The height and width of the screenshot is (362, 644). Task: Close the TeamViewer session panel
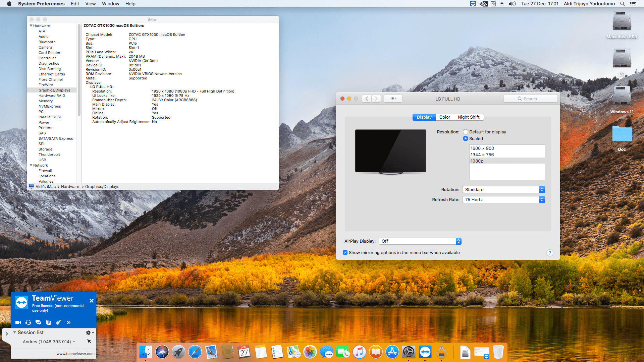click(x=92, y=301)
